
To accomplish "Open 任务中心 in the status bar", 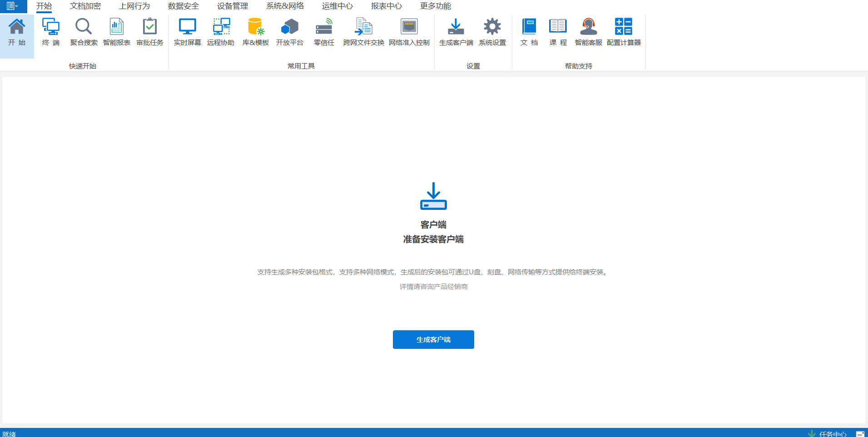I will point(833,434).
